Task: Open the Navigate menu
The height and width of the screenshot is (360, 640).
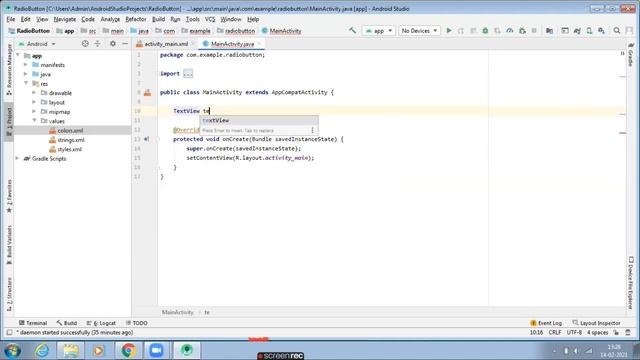Action: tap(64, 19)
